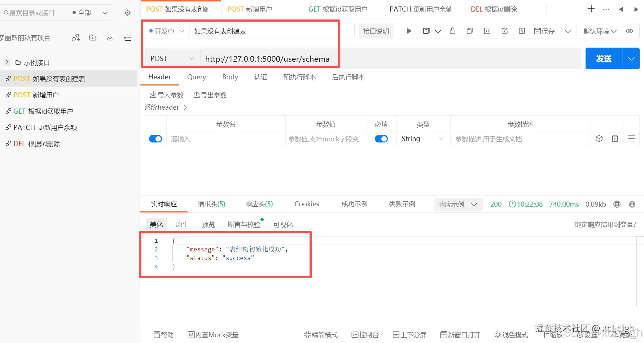The width and height of the screenshot is (644, 343).
Task: Click the 保存 save button
Action: (x=544, y=31)
